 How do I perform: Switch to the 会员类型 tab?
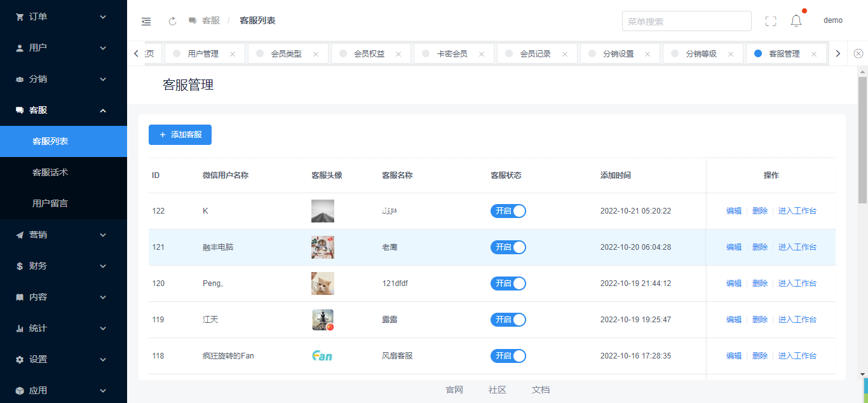(286, 54)
